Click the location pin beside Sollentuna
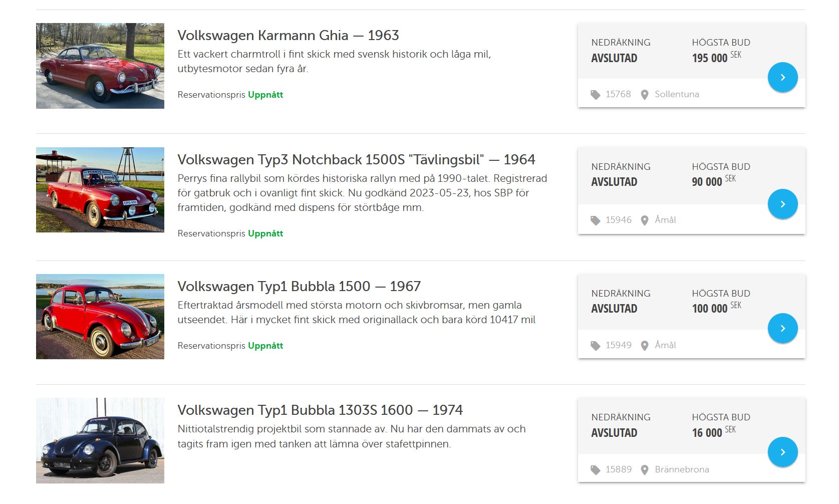Image resolution: width=839 pixels, height=504 pixels. click(x=645, y=95)
